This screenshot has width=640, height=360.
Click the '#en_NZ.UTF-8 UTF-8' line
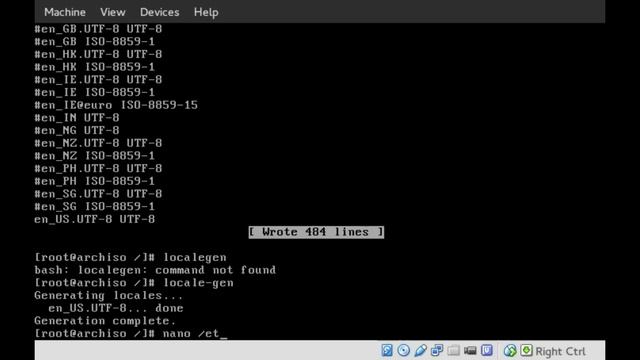coord(98,143)
